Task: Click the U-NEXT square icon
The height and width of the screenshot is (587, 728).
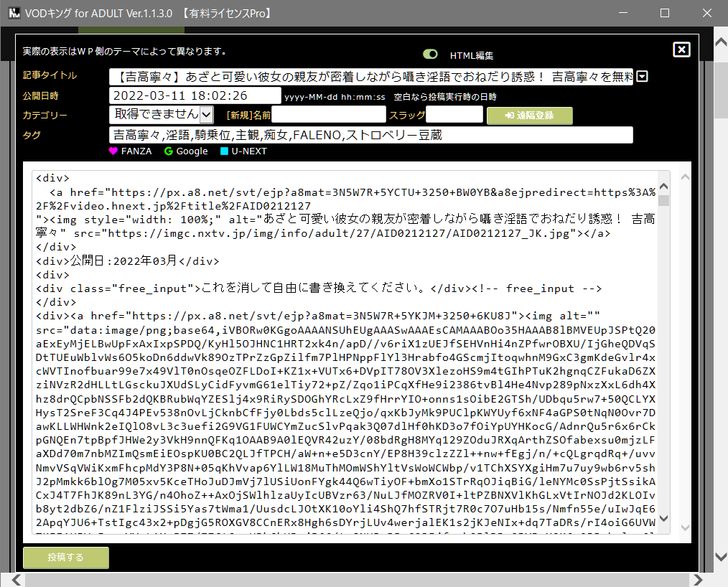Action: coord(224,151)
